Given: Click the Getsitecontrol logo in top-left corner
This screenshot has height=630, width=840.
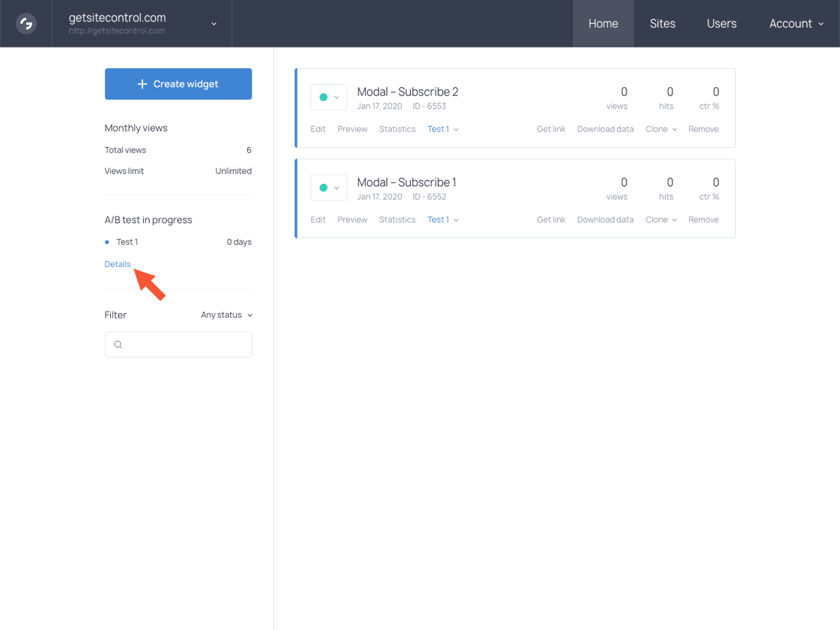Looking at the screenshot, I should (26, 23).
